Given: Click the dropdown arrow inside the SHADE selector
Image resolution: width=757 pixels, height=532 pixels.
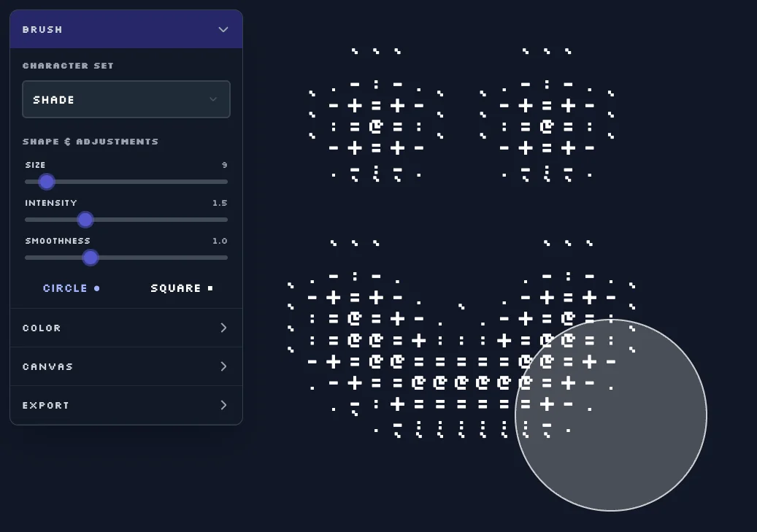Looking at the screenshot, I should pyautogui.click(x=212, y=99).
